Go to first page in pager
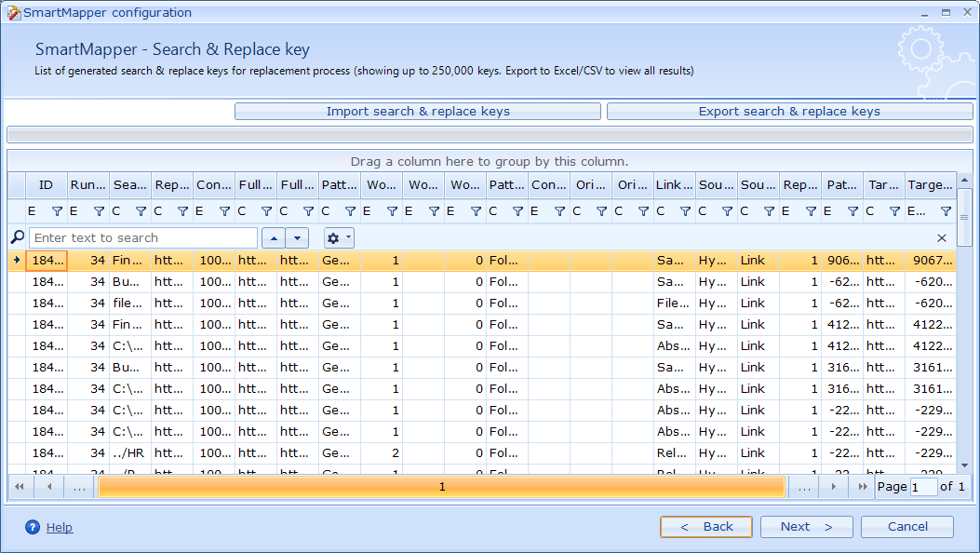Viewport: 980px width, 553px height. coord(20,487)
